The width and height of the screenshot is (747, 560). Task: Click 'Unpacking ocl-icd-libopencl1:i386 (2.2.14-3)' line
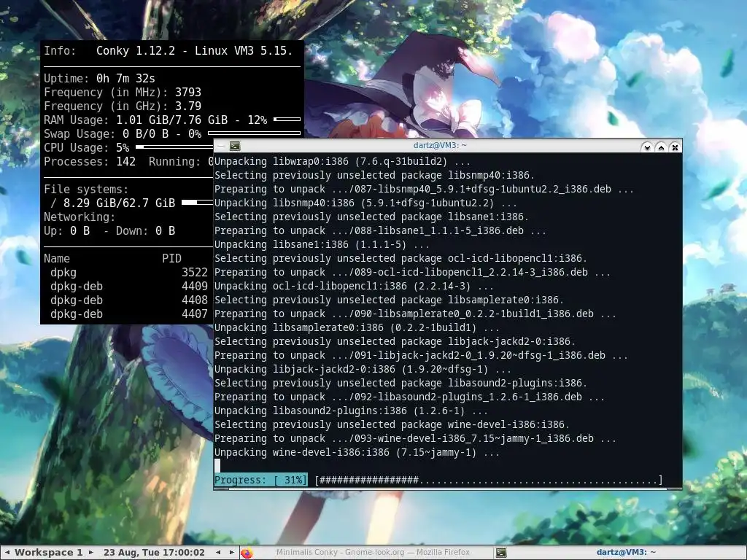354,286
